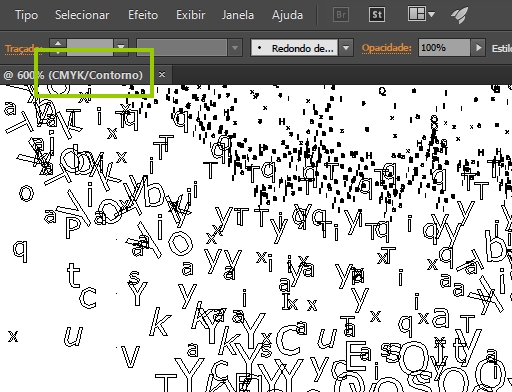The height and width of the screenshot is (392, 512).
Task: Click the GPU performance rocket icon
Action: 459,15
